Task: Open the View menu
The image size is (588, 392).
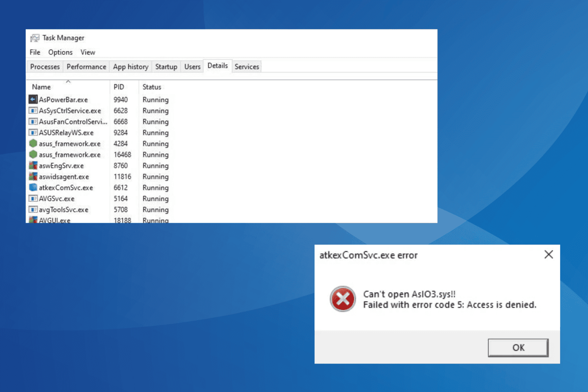Action: tap(88, 52)
